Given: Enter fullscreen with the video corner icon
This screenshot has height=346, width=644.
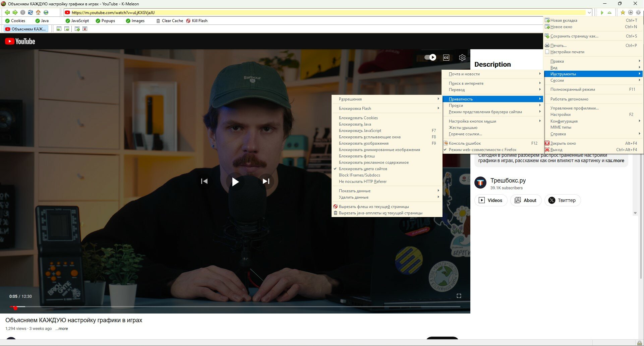Looking at the screenshot, I should coord(459,296).
